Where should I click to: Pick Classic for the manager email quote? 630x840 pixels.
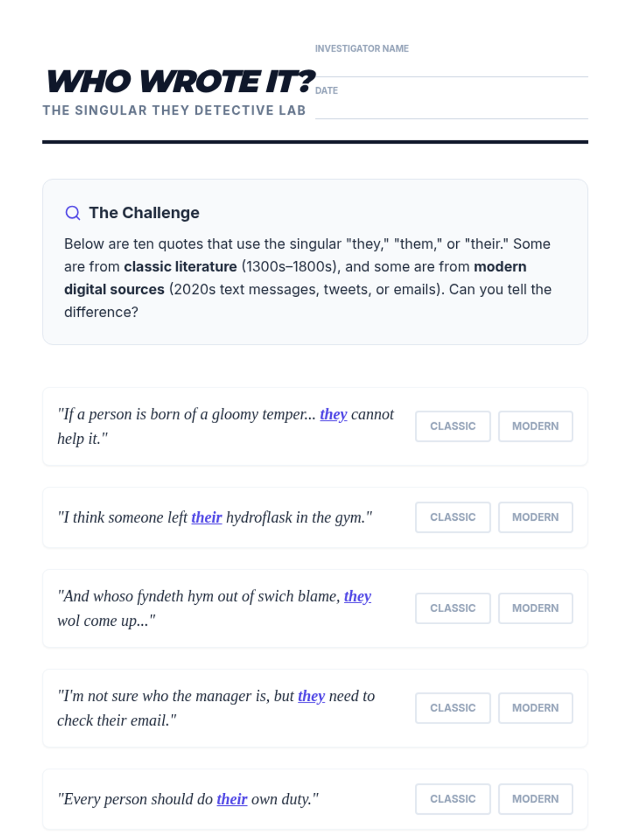tap(453, 708)
